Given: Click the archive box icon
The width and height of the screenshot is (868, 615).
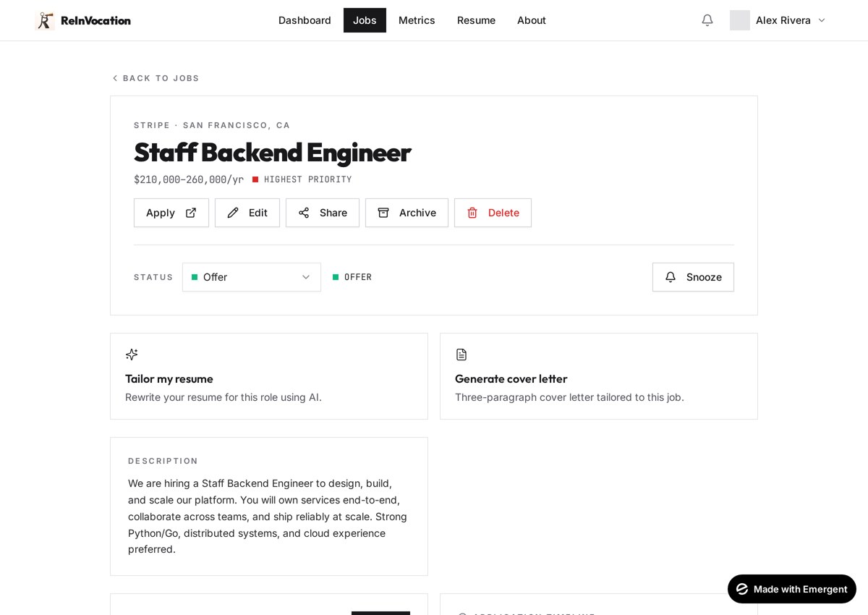Looking at the screenshot, I should pyautogui.click(x=383, y=213).
